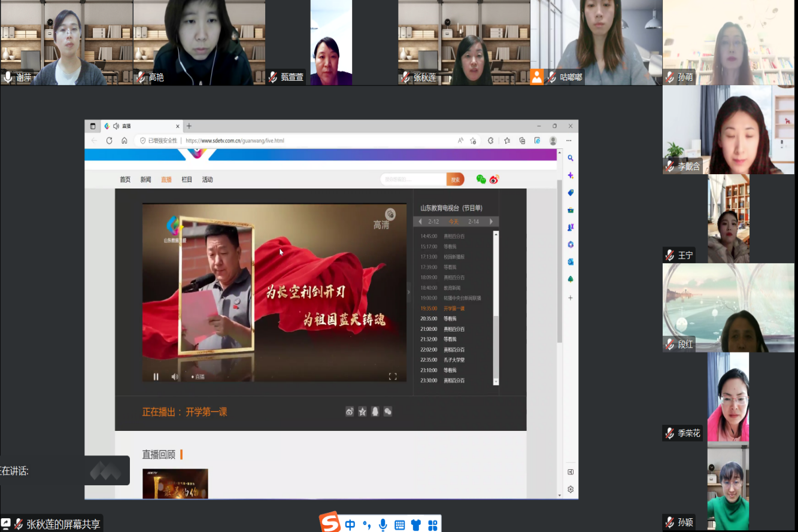Refresh the browser page

[109, 141]
